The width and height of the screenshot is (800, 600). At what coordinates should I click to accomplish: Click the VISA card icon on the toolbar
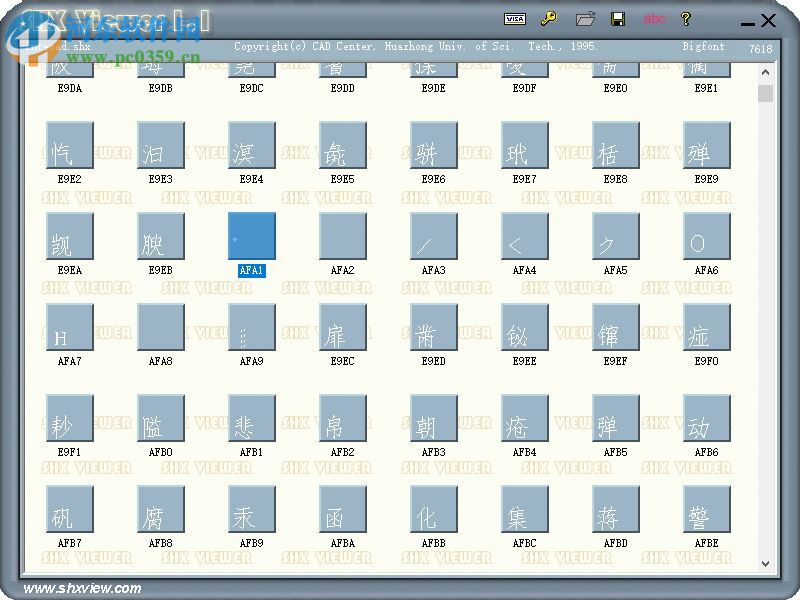(x=516, y=18)
